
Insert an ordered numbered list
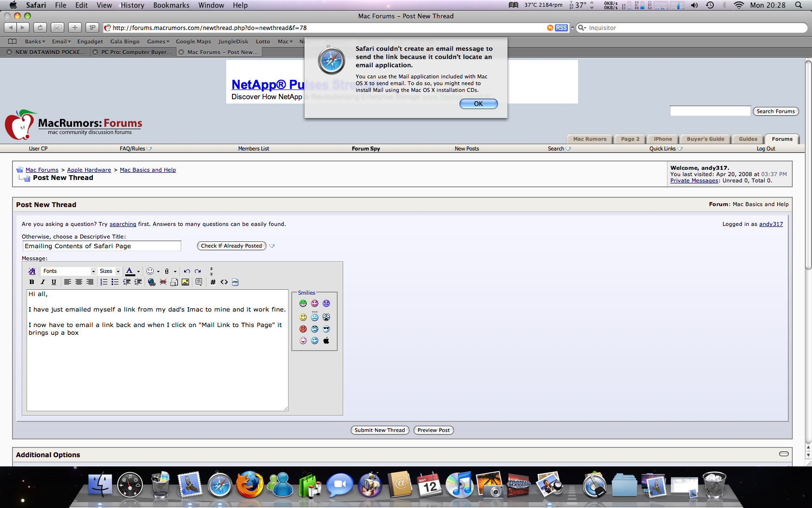pos(104,282)
